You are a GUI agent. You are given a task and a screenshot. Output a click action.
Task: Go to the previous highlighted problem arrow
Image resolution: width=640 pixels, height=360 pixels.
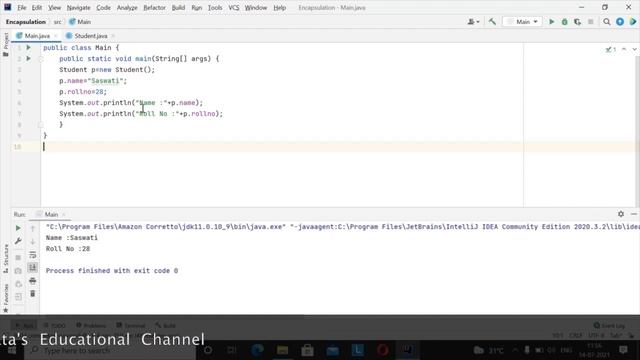coord(624,49)
